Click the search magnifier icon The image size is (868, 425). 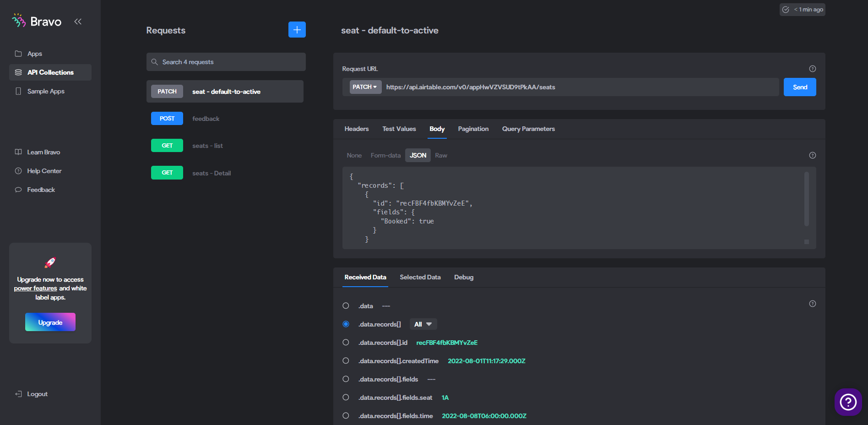click(x=155, y=62)
